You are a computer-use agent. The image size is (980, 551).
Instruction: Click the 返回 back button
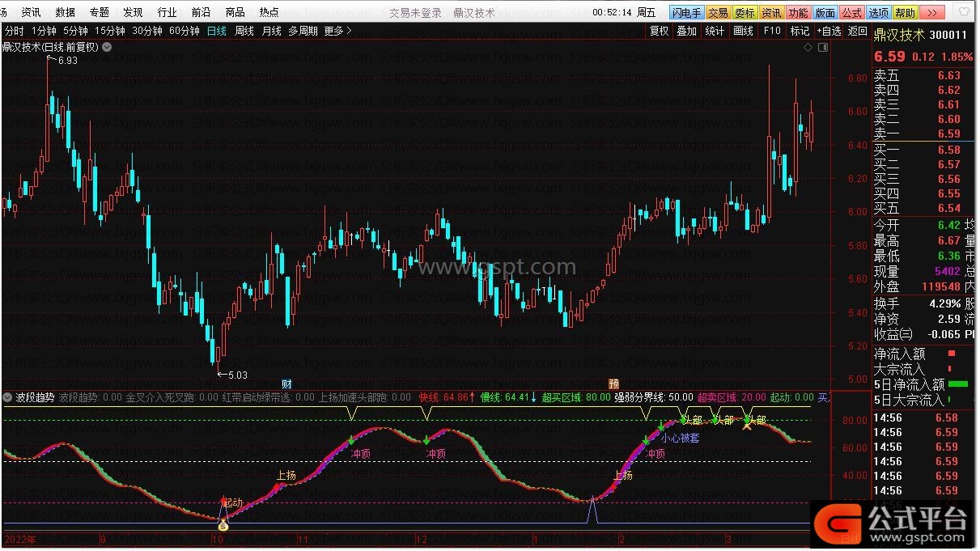(857, 31)
